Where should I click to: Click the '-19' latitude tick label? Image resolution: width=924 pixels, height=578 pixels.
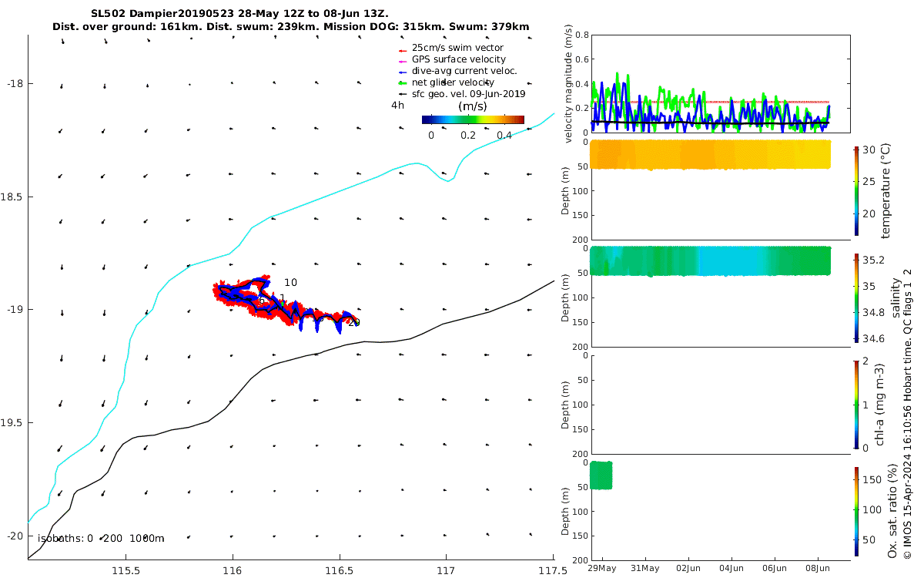[16, 310]
